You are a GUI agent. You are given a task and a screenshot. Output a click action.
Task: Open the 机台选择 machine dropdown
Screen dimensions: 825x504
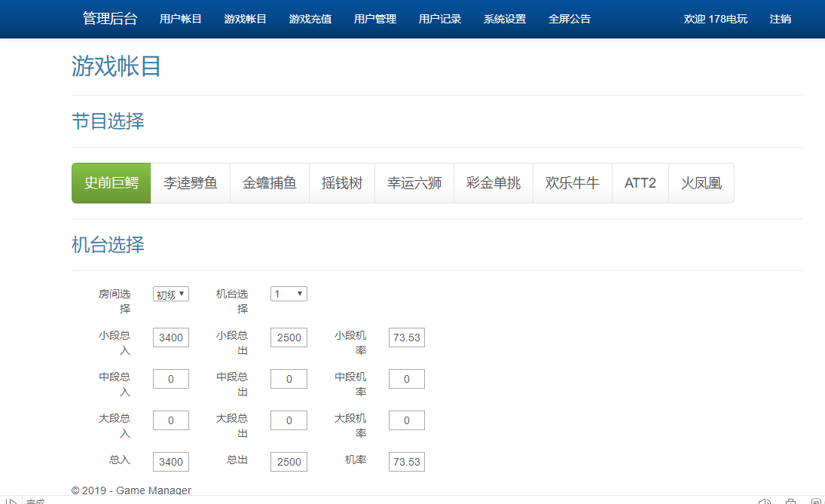pyautogui.click(x=288, y=294)
